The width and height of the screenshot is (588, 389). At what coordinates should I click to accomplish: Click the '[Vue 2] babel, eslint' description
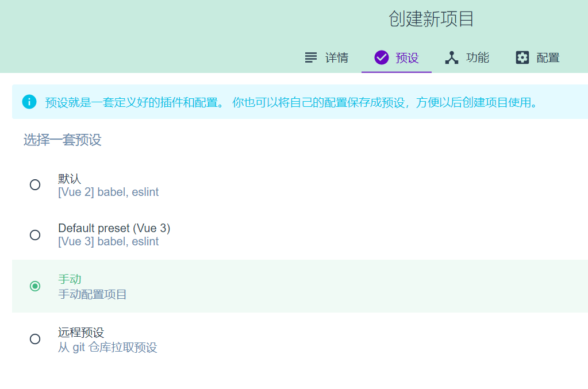click(109, 192)
